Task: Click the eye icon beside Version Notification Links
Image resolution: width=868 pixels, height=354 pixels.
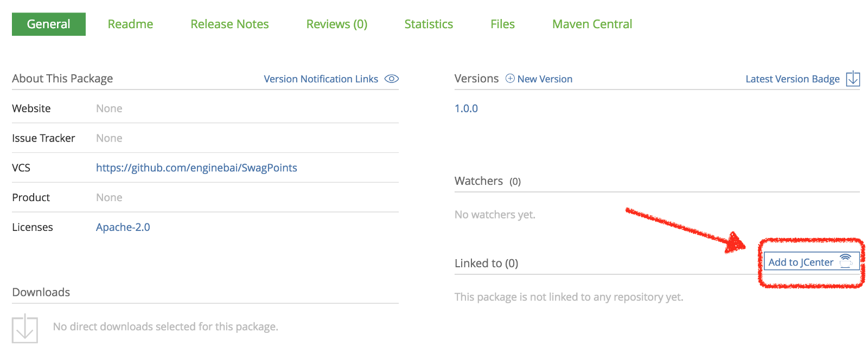Action: click(391, 79)
